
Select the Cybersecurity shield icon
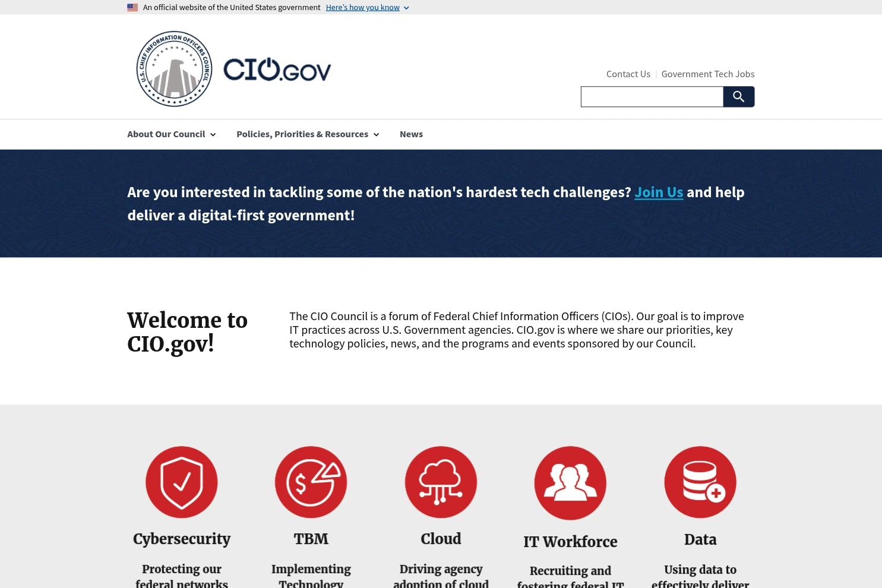(x=181, y=482)
